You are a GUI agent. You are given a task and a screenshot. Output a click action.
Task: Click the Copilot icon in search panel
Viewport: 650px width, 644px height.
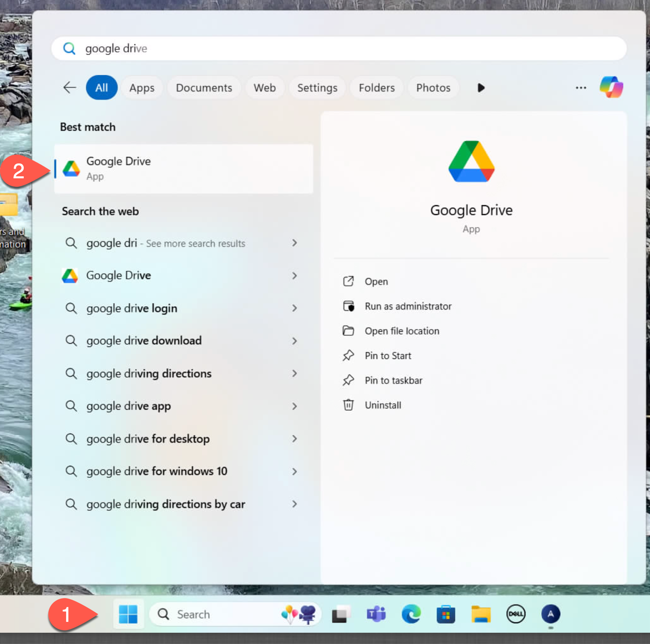611,87
